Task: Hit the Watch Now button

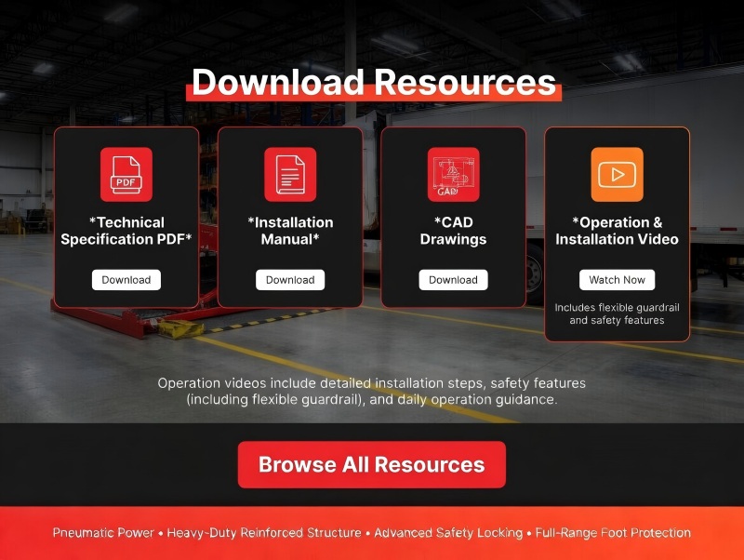Action: [x=617, y=280]
